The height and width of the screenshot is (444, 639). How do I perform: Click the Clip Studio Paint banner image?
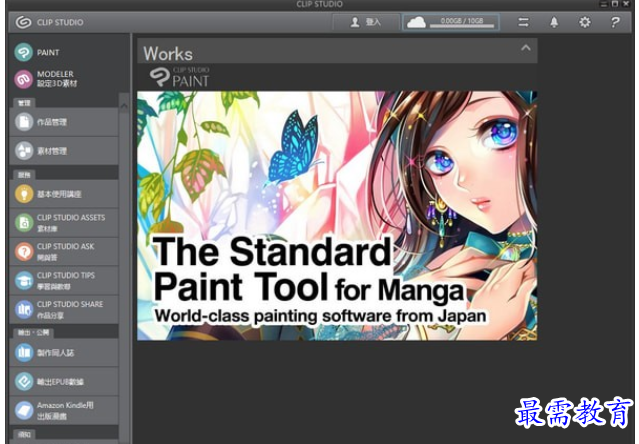click(337, 215)
